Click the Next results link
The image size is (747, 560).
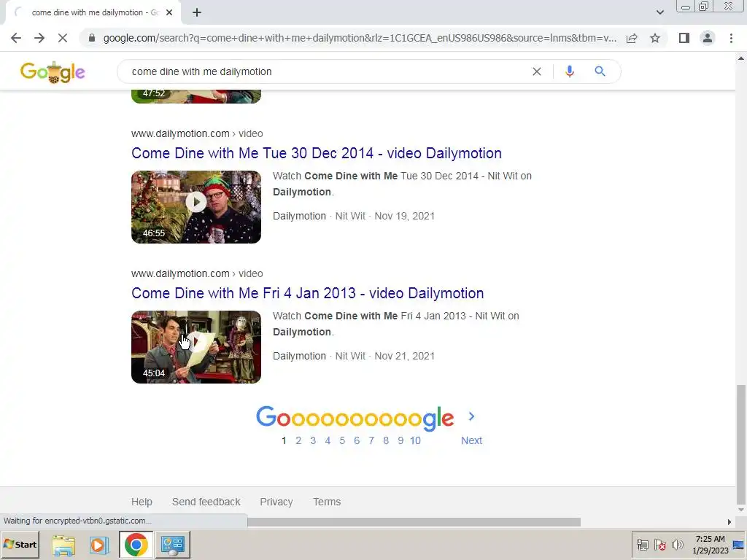(x=472, y=441)
